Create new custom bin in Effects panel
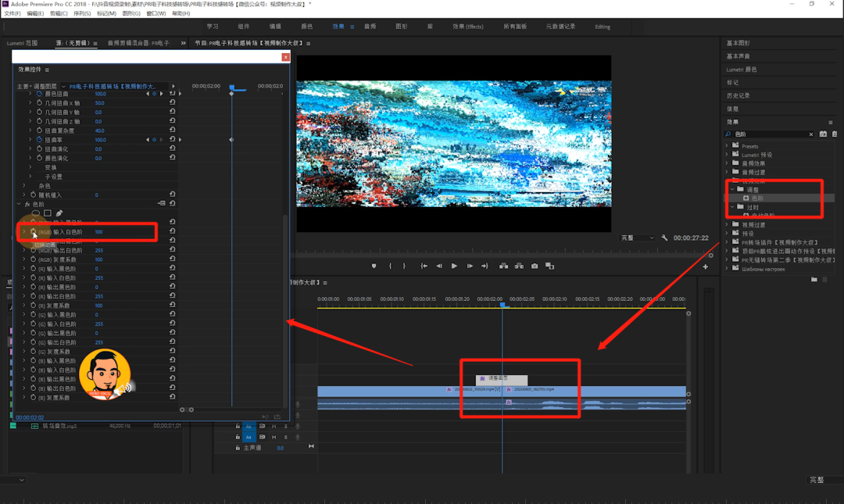 [814, 279]
